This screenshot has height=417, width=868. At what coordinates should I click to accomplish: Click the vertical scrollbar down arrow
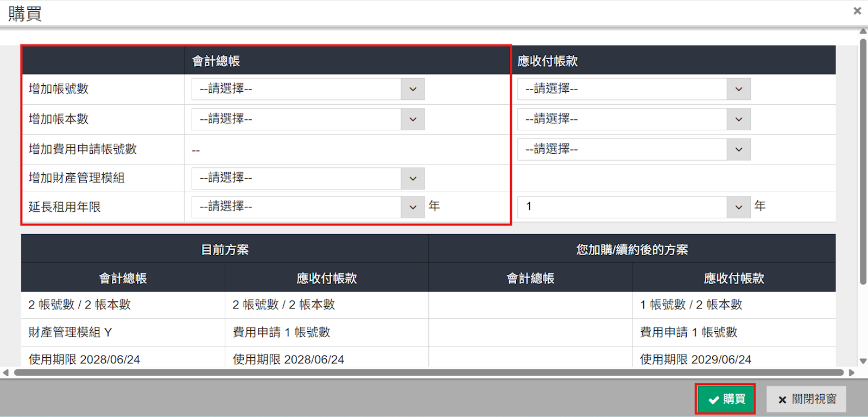pyautogui.click(x=863, y=361)
